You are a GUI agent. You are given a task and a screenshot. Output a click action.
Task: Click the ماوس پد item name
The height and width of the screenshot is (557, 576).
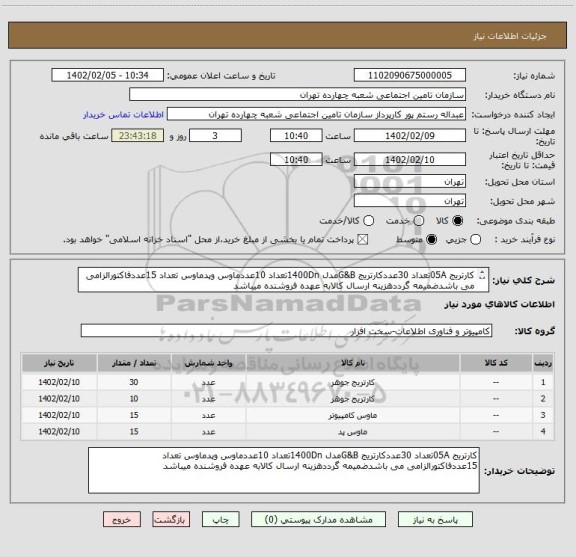tap(353, 432)
